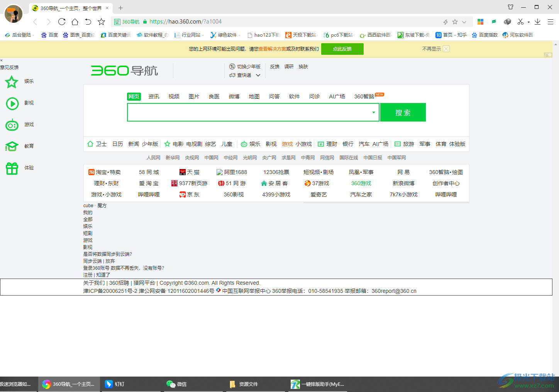Switch to 资讯 search tab
Viewport: 559px width, 392px height.
pos(154,96)
